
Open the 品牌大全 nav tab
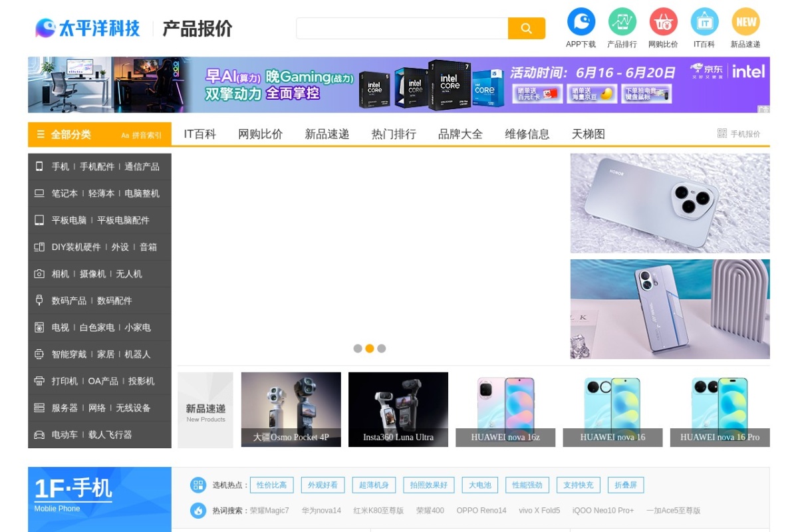(x=460, y=134)
